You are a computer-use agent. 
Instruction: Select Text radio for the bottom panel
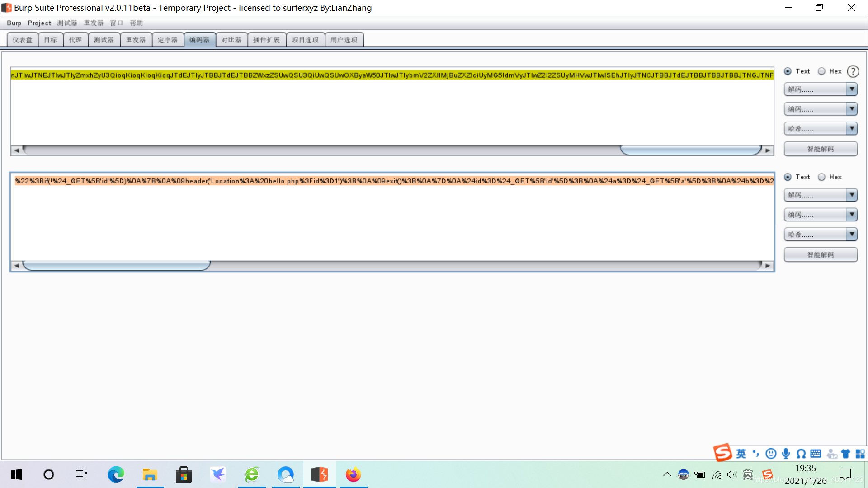click(x=788, y=177)
